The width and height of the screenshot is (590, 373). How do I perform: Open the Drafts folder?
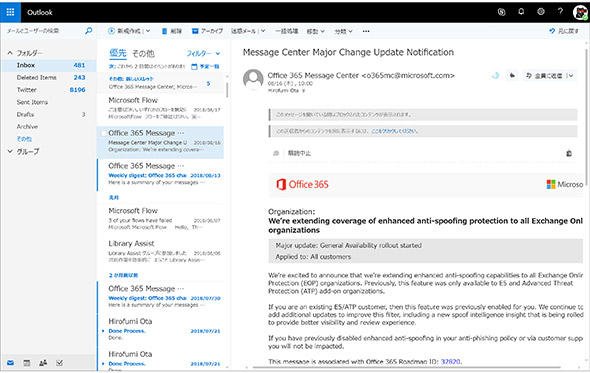(48, 114)
